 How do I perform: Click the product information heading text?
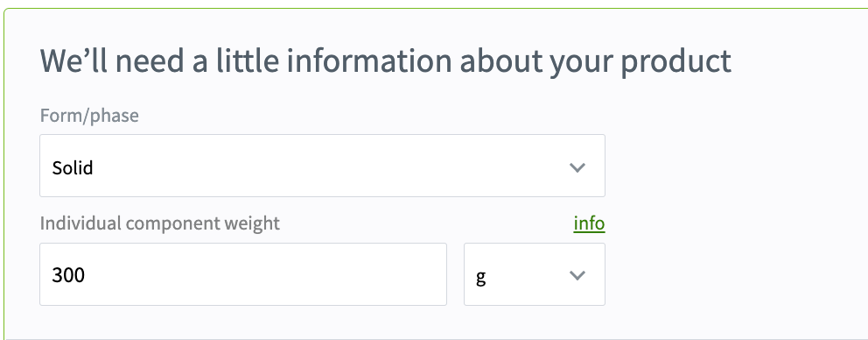tap(386, 61)
